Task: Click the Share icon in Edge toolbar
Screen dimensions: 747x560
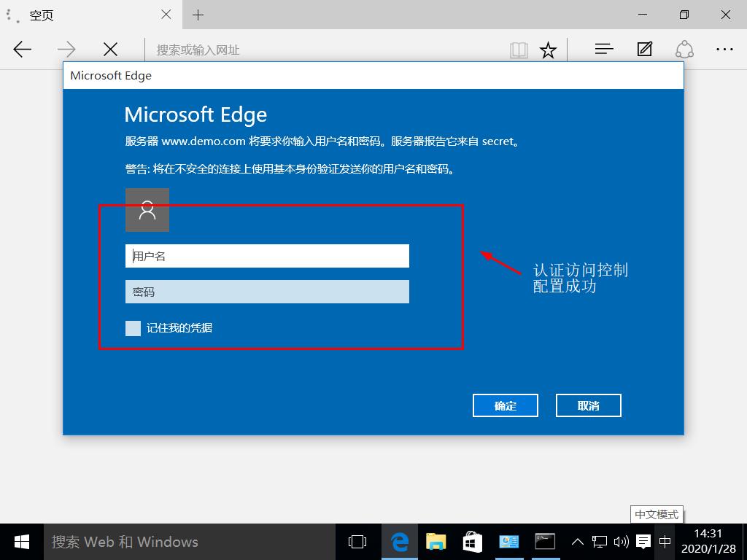Action: tap(684, 49)
